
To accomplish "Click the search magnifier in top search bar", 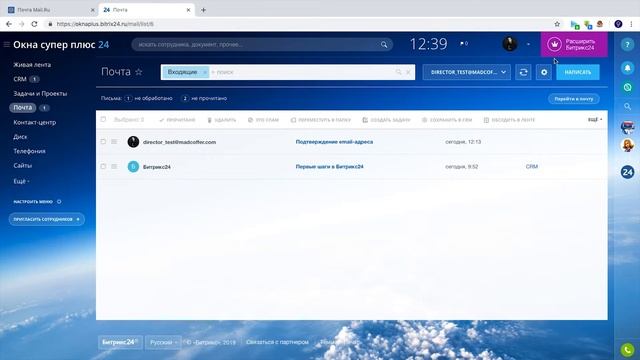I will 384,44.
